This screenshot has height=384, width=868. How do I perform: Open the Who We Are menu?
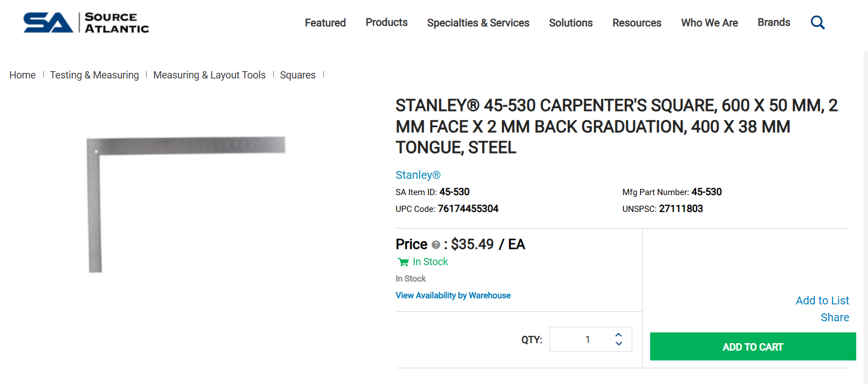(709, 23)
